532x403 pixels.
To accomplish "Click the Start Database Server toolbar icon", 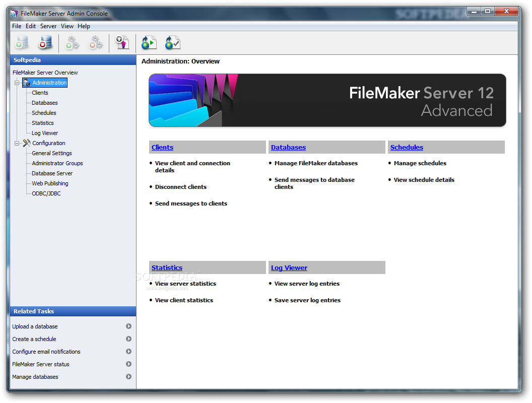I will (x=22, y=43).
